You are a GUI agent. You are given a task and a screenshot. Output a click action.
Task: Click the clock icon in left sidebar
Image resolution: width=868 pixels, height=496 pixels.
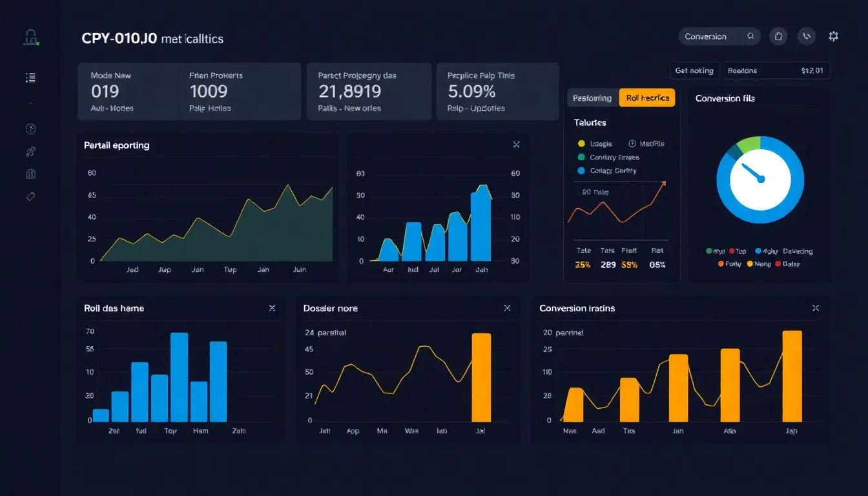30,129
